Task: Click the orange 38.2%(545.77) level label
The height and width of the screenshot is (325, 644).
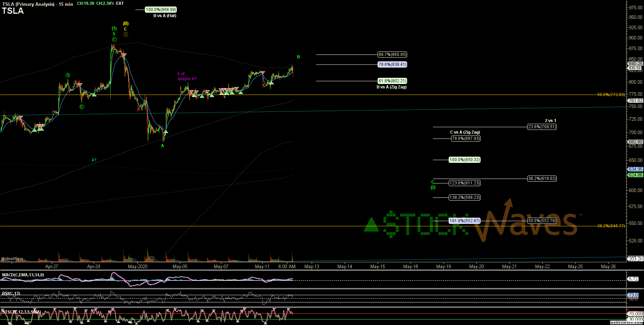Action: 611,226
